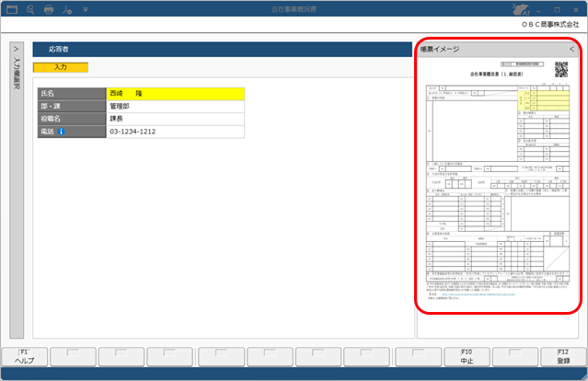The width and height of the screenshot is (588, 381).
Task: Maximize the 会社事業概況書 window
Action: click(558, 10)
